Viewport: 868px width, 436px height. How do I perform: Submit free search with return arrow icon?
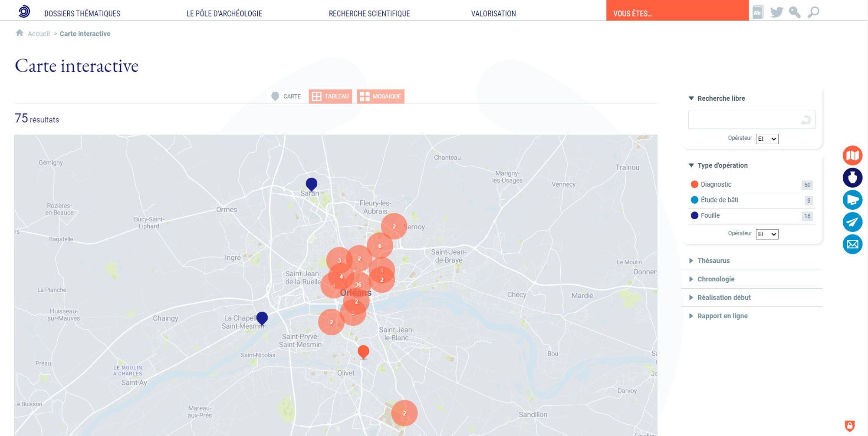pos(806,120)
